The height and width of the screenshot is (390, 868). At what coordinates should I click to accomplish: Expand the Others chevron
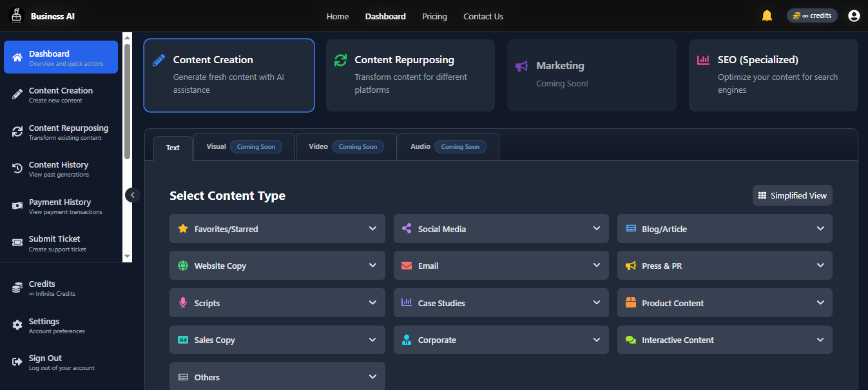pos(372,376)
